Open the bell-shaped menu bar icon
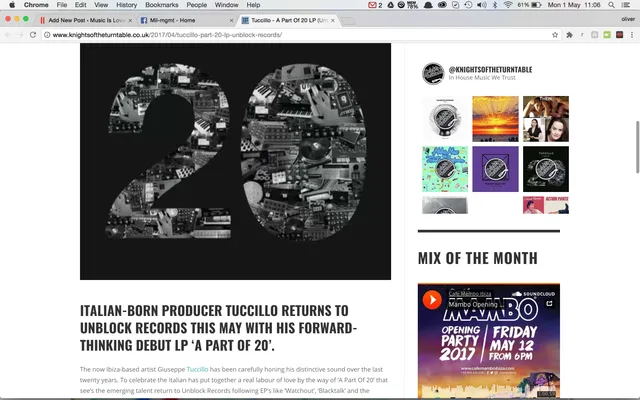Screen dimensions: 640x400 coord(428,5)
